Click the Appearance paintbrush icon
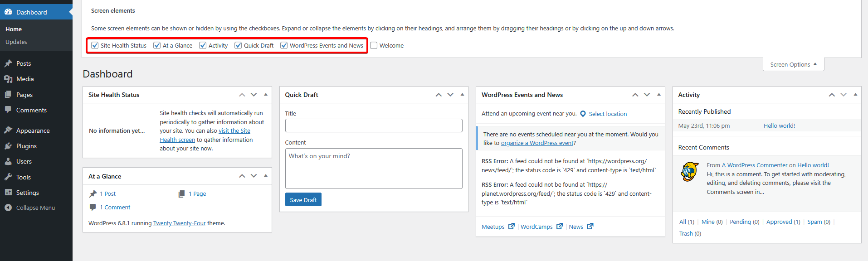The height and width of the screenshot is (261, 868). click(8, 130)
